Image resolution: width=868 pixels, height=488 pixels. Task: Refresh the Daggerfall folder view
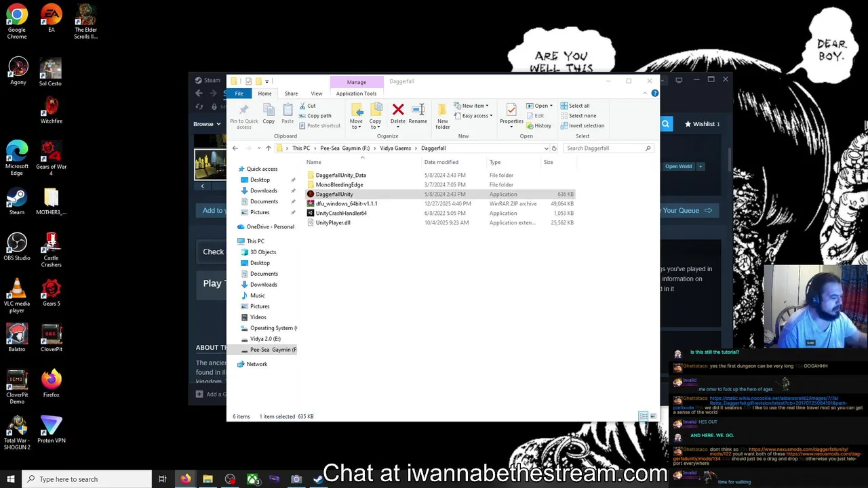pos(554,148)
